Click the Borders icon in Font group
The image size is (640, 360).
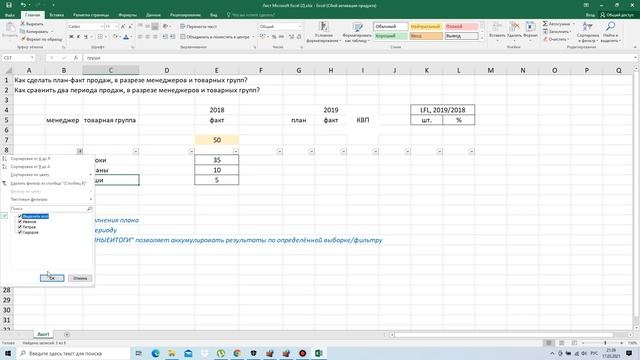100,37
